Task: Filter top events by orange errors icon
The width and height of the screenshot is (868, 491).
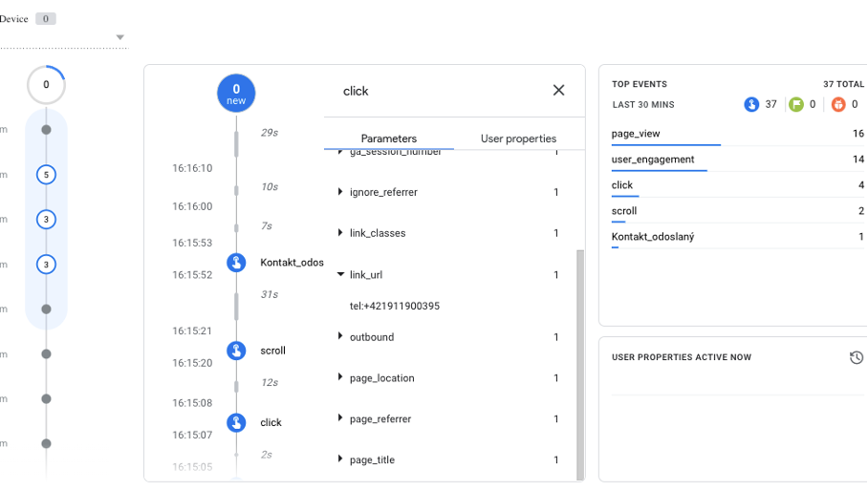Action: point(837,104)
